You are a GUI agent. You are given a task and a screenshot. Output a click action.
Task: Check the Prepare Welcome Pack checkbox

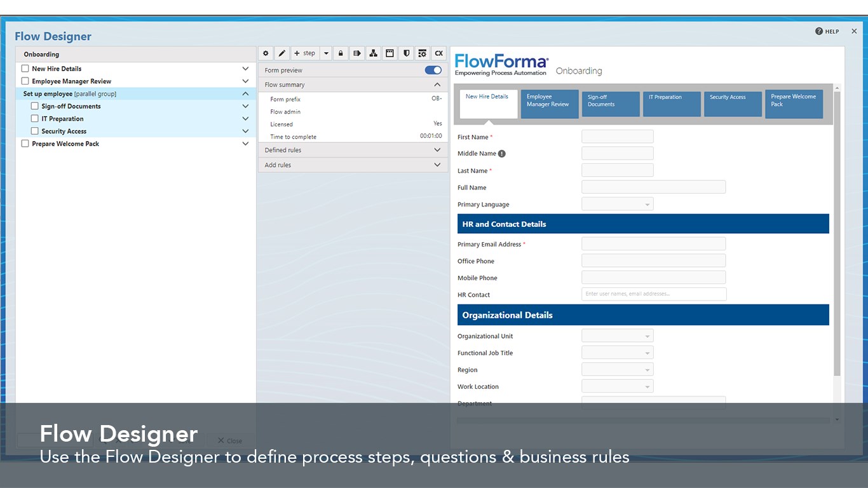(x=25, y=144)
